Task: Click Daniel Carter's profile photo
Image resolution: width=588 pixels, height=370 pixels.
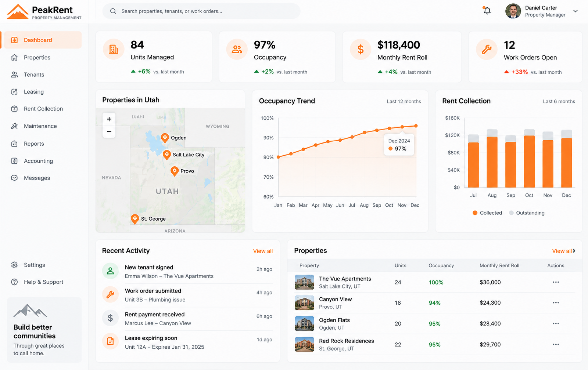Action: click(x=513, y=11)
